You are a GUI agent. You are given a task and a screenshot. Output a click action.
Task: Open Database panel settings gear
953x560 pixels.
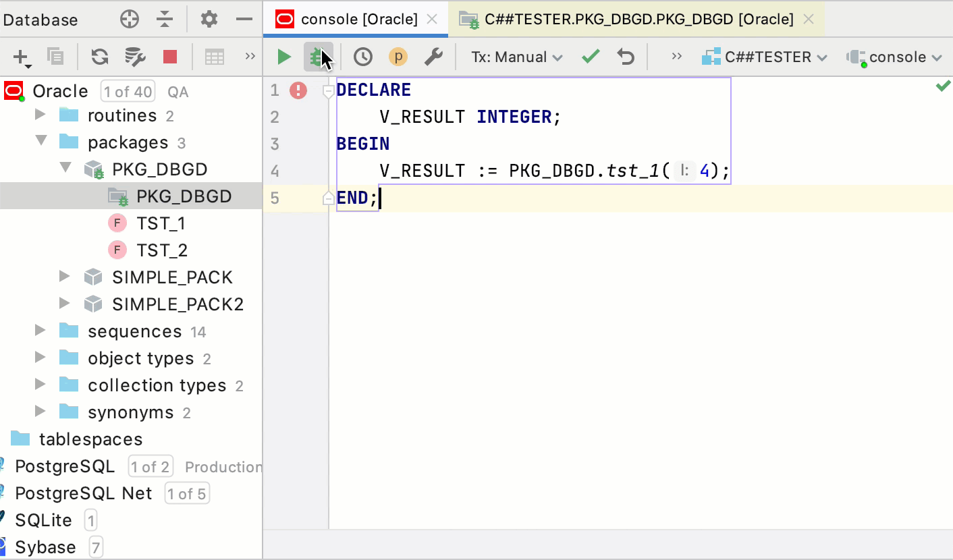tap(209, 20)
